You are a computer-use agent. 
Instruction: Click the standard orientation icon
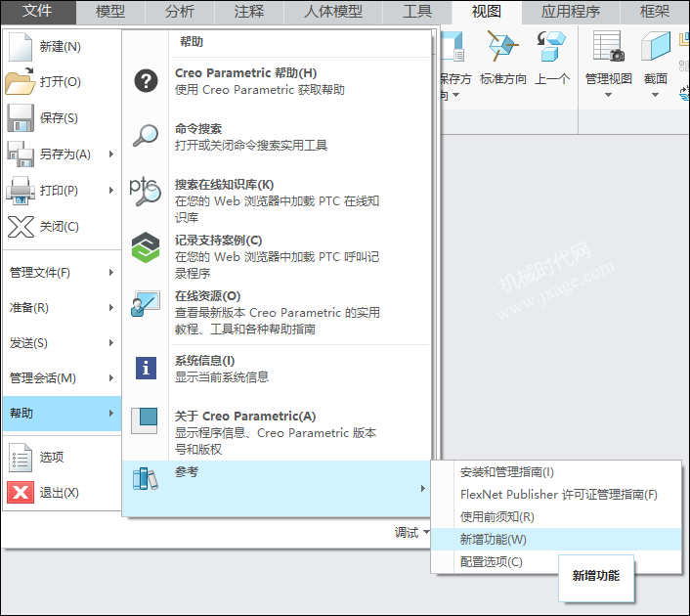click(x=503, y=46)
